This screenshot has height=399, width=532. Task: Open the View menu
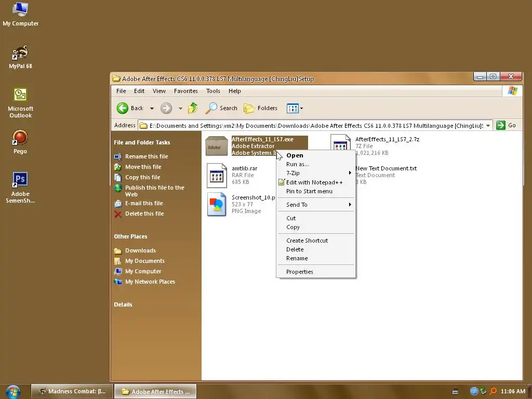click(159, 91)
